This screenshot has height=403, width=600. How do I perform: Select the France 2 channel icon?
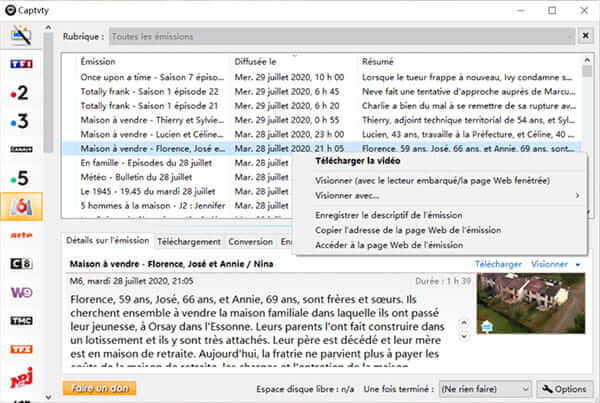tap(20, 93)
